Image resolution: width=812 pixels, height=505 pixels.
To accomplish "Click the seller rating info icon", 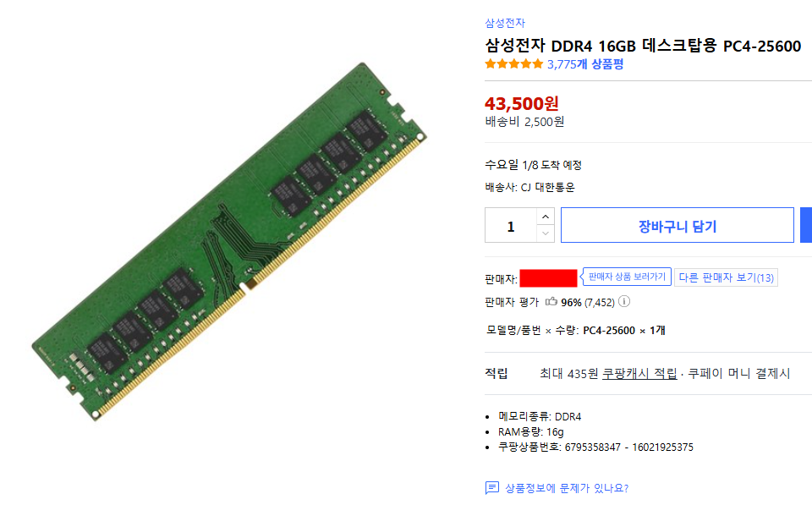I will (x=624, y=301).
